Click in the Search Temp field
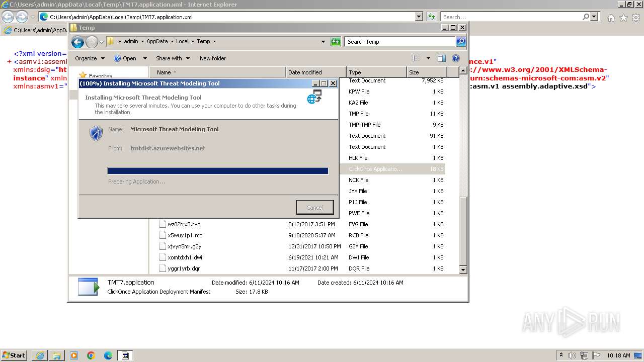Viewport: 644px width, 362px height. tap(400, 42)
